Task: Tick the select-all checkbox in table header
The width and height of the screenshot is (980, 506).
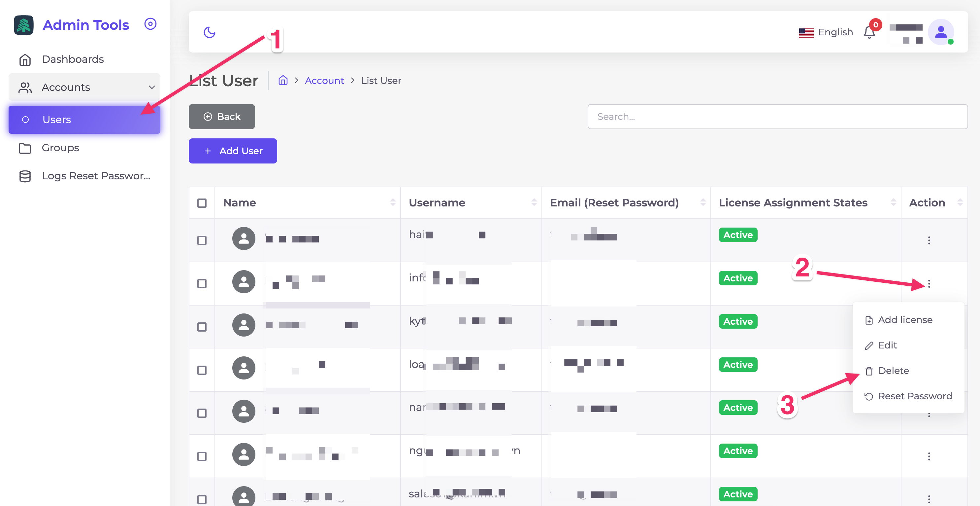Action: coord(202,203)
